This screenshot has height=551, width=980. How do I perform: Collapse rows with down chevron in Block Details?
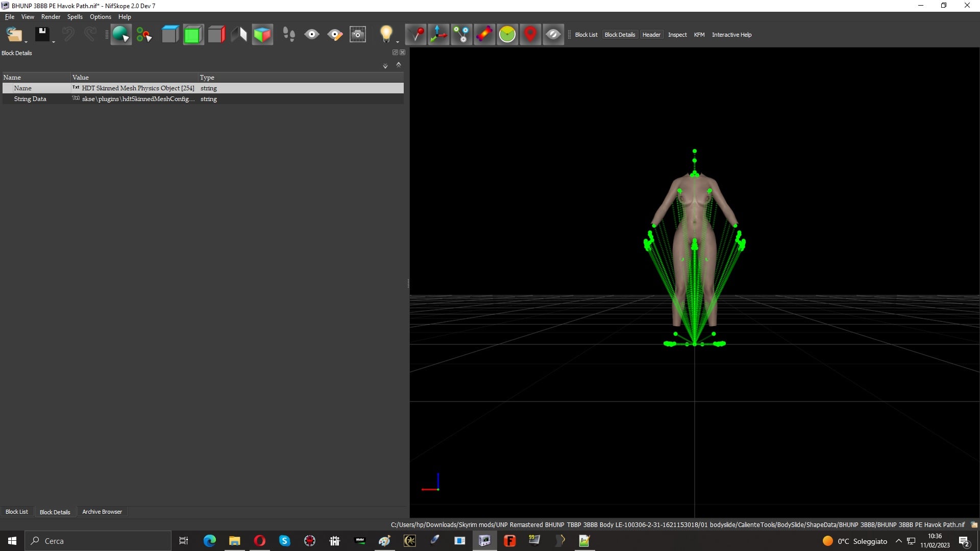click(x=385, y=66)
